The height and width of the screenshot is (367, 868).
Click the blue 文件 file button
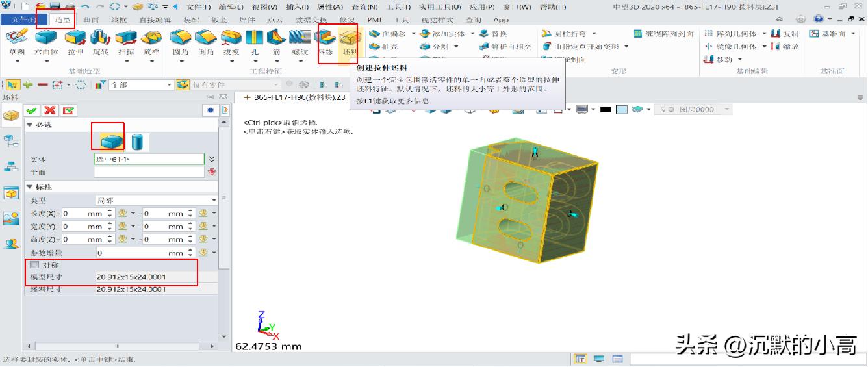tap(25, 20)
